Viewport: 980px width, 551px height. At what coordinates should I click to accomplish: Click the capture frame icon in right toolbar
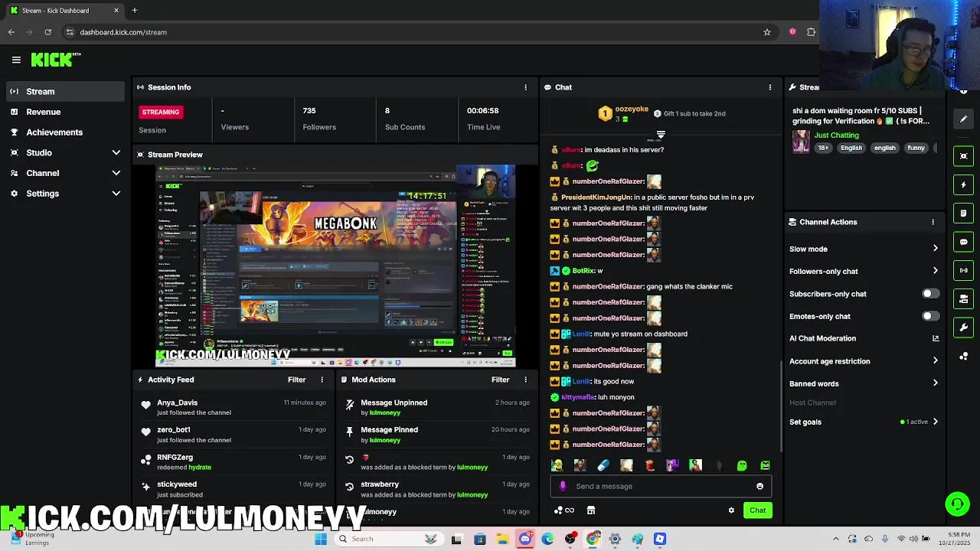click(964, 156)
